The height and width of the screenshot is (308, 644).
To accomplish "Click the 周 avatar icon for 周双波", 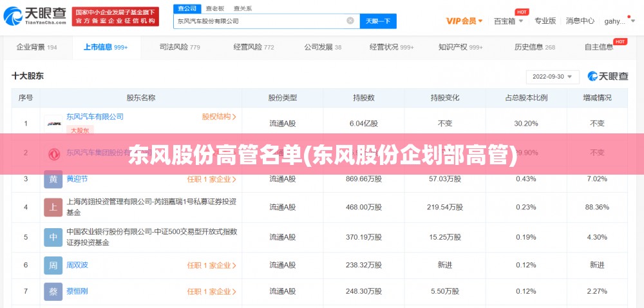I will [x=53, y=265].
